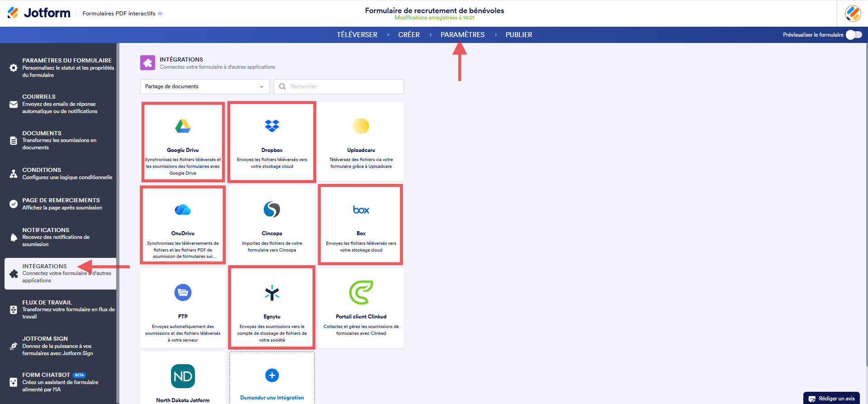This screenshot has height=404, width=868.
Task: Click the Clinked green logo icon
Action: click(x=361, y=292)
